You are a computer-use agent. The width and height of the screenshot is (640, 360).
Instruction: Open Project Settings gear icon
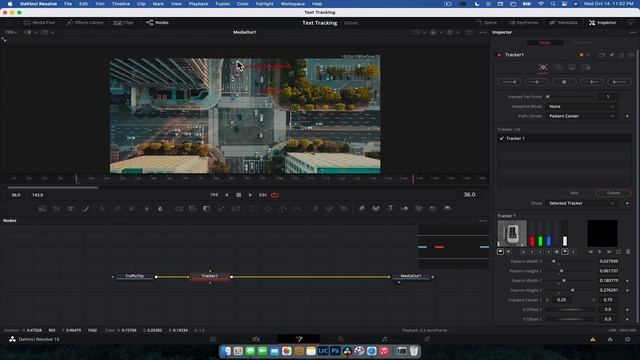pos(627,339)
